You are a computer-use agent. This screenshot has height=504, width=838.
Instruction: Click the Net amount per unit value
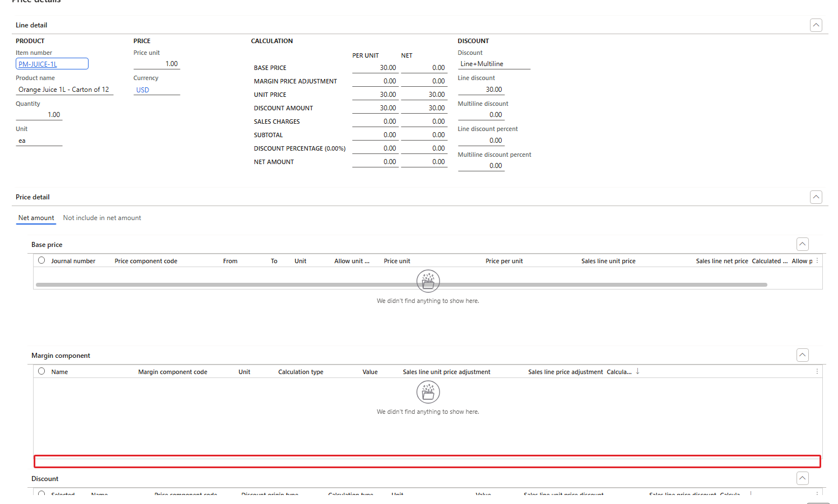pos(375,162)
